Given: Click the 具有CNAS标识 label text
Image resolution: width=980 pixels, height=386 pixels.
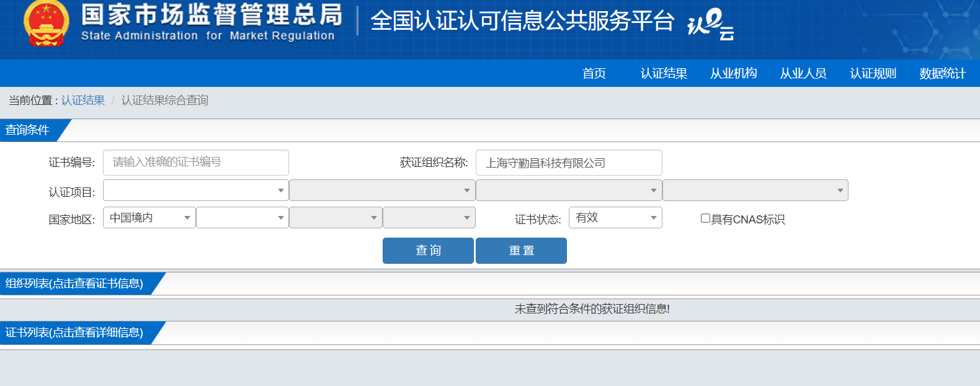Looking at the screenshot, I should (x=748, y=220).
